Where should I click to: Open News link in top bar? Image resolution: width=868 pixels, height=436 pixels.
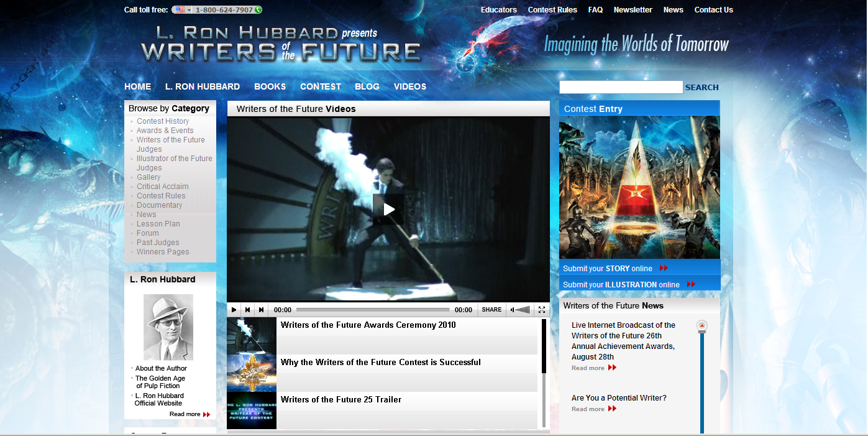pos(674,10)
